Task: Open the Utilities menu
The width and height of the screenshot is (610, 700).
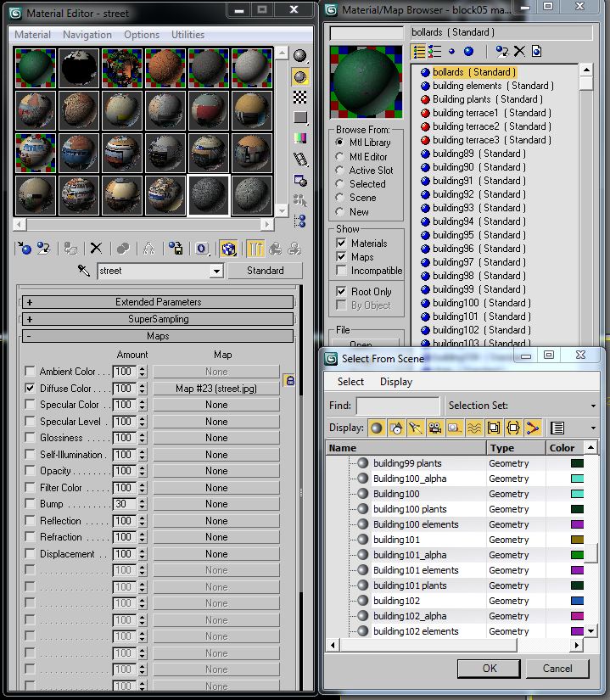Action: (187, 35)
